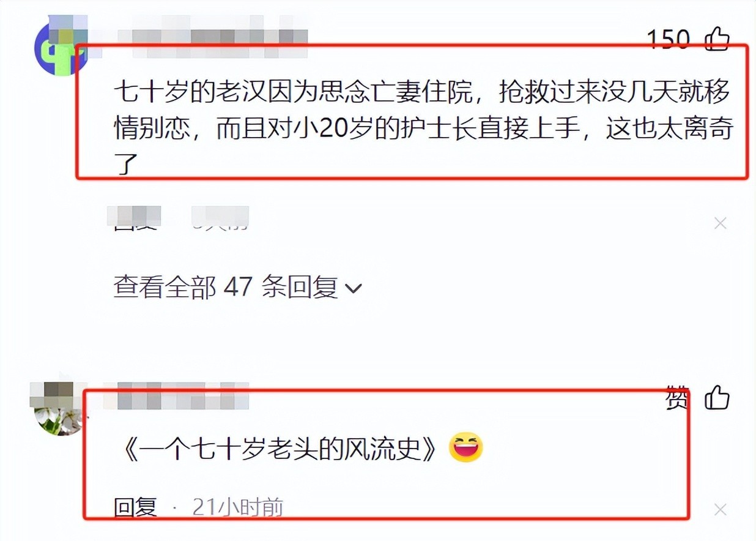Click the 21小时前 timestamp
756x541 pixels.
[237, 507]
